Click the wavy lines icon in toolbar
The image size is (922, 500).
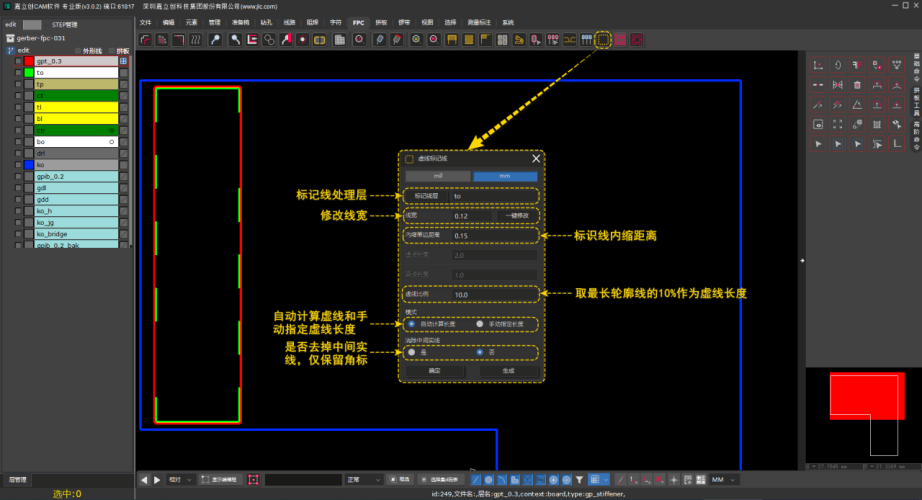click(x=196, y=40)
